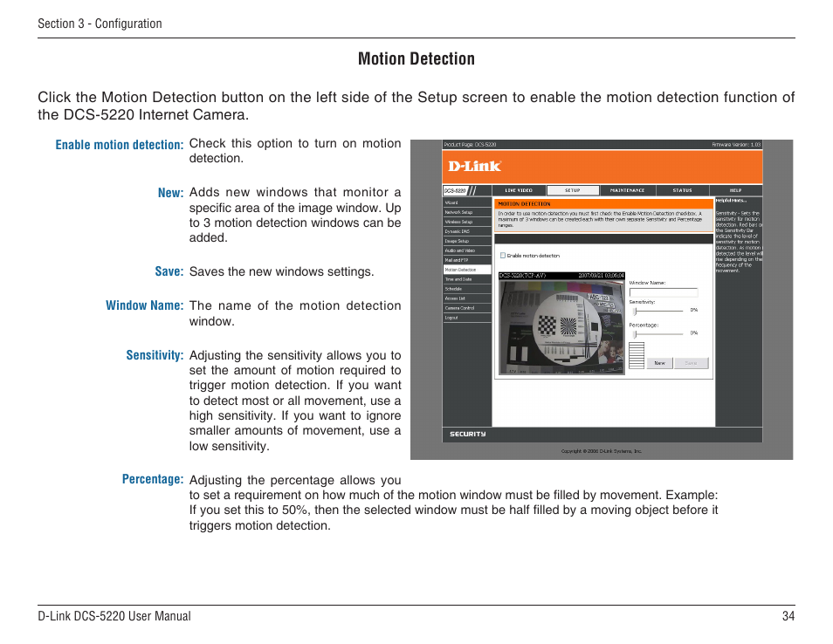Click the "DCS-5220(TCP-AV)" video title
The width and height of the screenshot is (833, 644).
(x=522, y=276)
